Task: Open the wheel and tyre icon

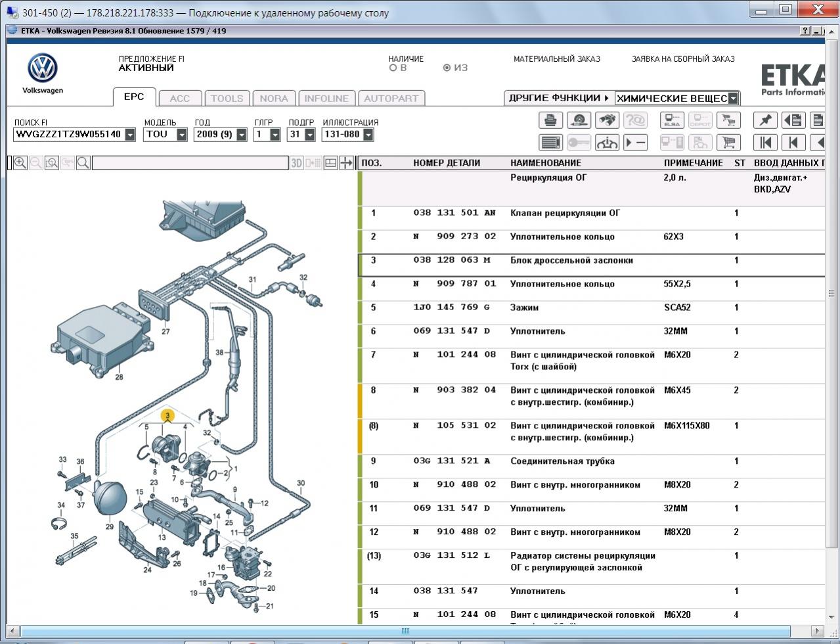Action: coord(579,120)
